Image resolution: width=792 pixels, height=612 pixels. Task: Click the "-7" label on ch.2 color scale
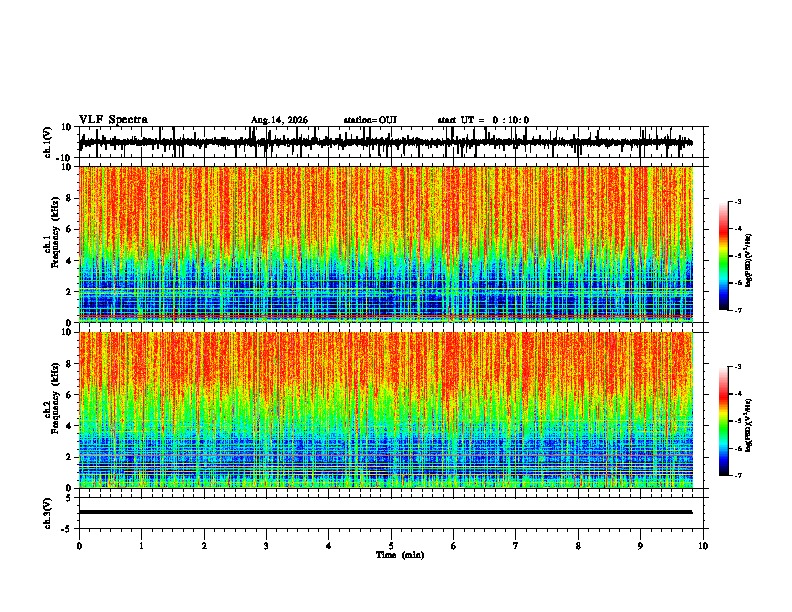pyautogui.click(x=737, y=476)
